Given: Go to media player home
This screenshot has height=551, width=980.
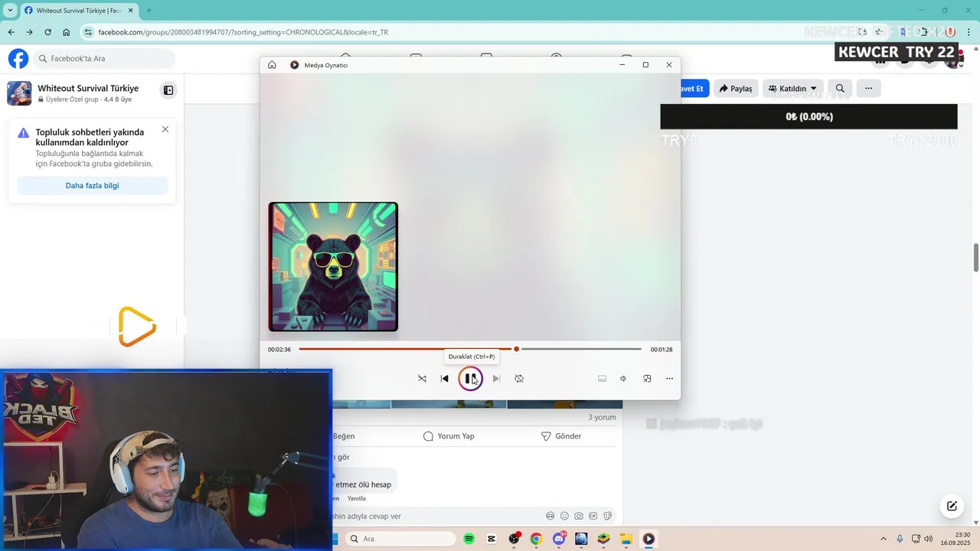Looking at the screenshot, I should [x=272, y=65].
